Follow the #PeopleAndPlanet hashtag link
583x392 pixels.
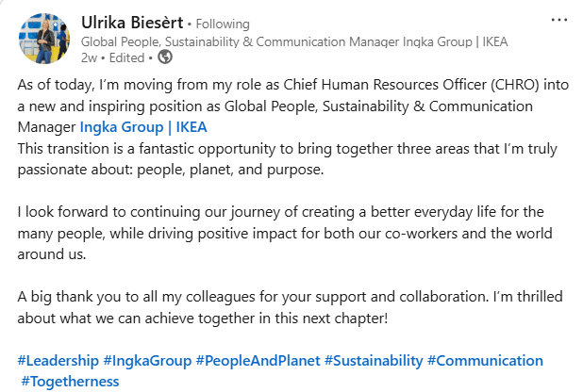(x=258, y=361)
